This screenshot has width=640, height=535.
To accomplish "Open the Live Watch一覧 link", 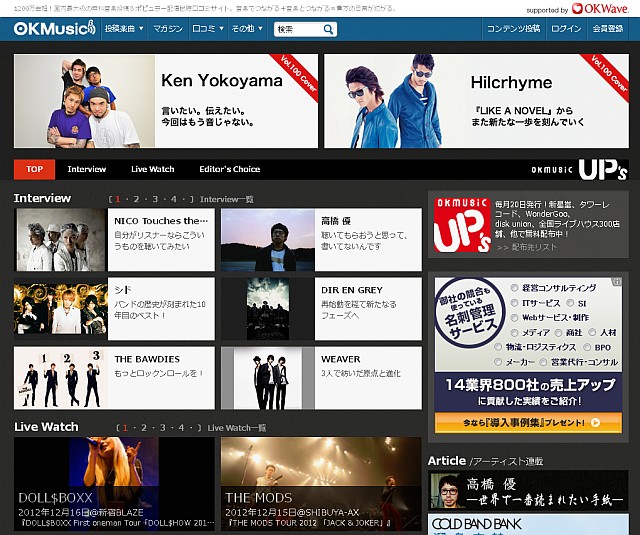I will pyautogui.click(x=237, y=428).
